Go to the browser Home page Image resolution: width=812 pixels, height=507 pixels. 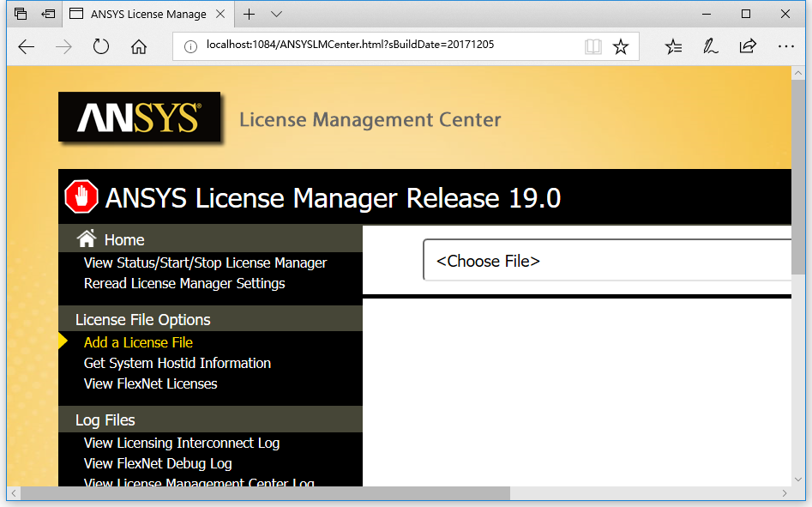[x=139, y=46]
